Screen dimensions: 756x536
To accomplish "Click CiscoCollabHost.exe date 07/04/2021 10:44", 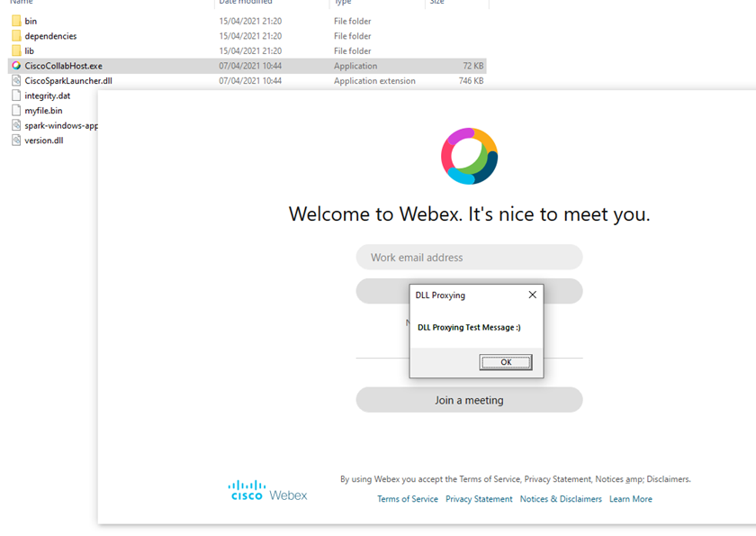I will 250,66.
